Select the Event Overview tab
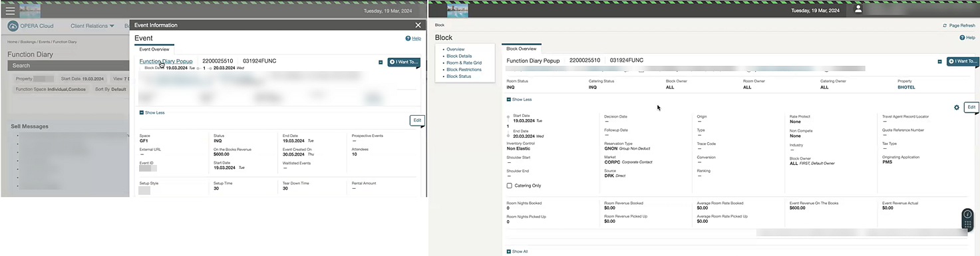The image size is (980, 256). (154, 49)
